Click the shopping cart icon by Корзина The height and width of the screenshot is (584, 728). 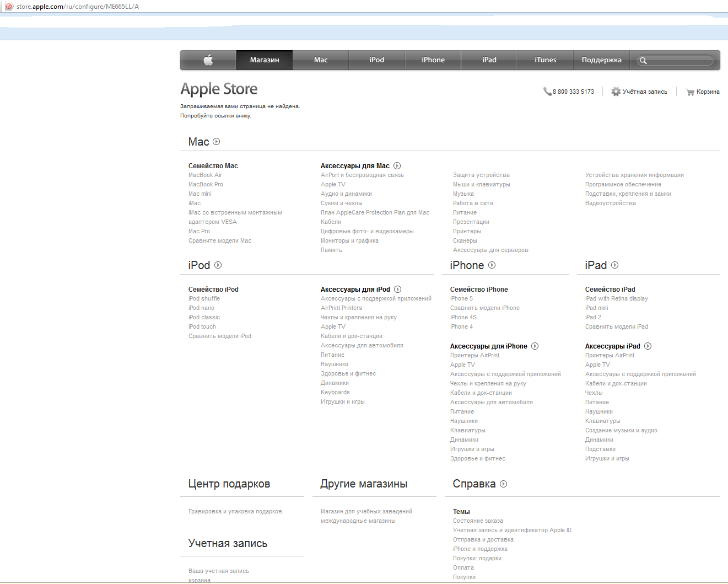690,92
